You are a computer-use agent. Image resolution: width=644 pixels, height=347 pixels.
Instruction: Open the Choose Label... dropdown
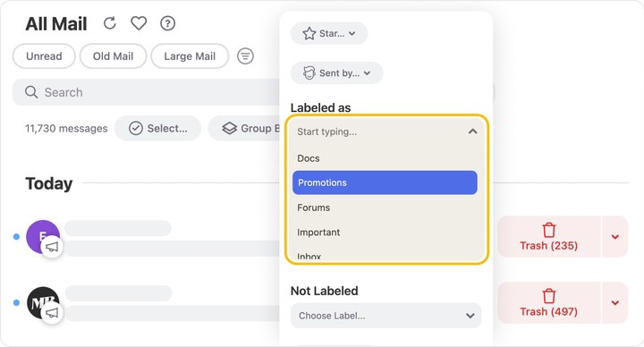click(x=386, y=316)
